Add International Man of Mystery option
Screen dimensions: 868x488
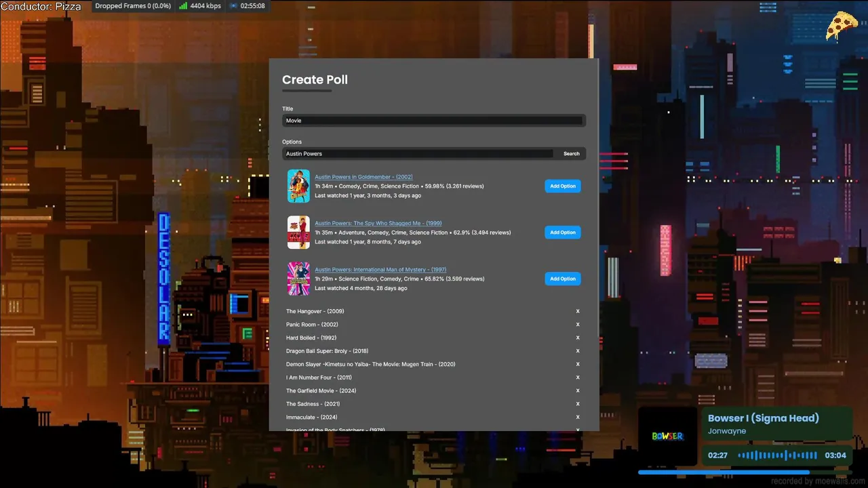(563, 279)
